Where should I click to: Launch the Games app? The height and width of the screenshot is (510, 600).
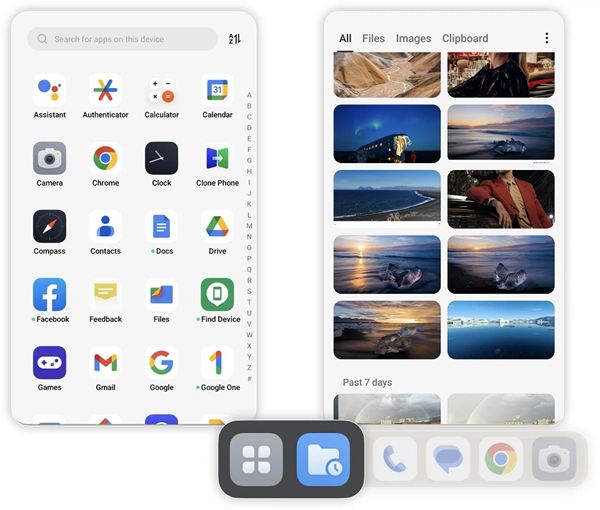pos(49,363)
